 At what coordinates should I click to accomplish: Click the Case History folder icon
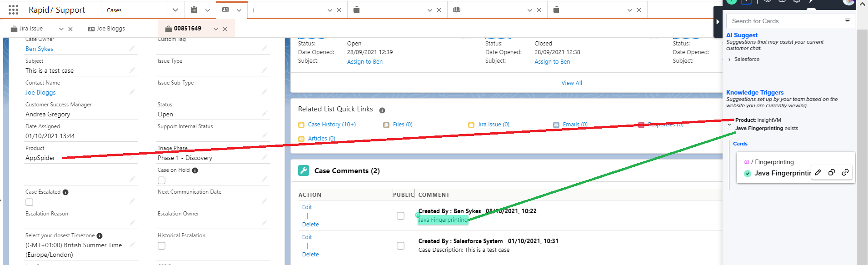[x=301, y=125]
